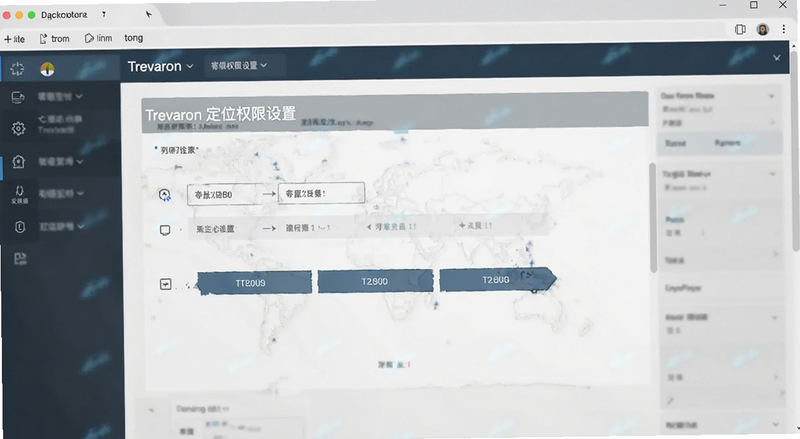Click the 'tong' toolbar item
The image size is (800, 439).
[x=134, y=38]
